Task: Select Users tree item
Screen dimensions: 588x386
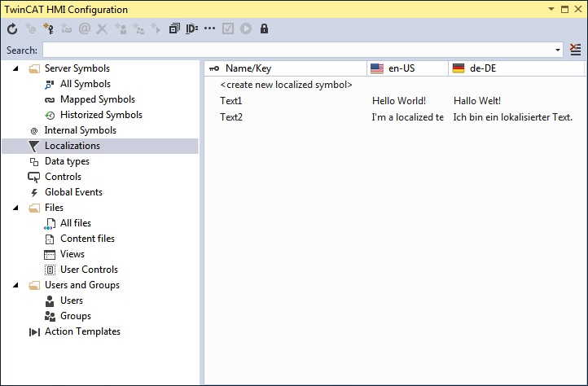Action: pyautogui.click(x=71, y=300)
